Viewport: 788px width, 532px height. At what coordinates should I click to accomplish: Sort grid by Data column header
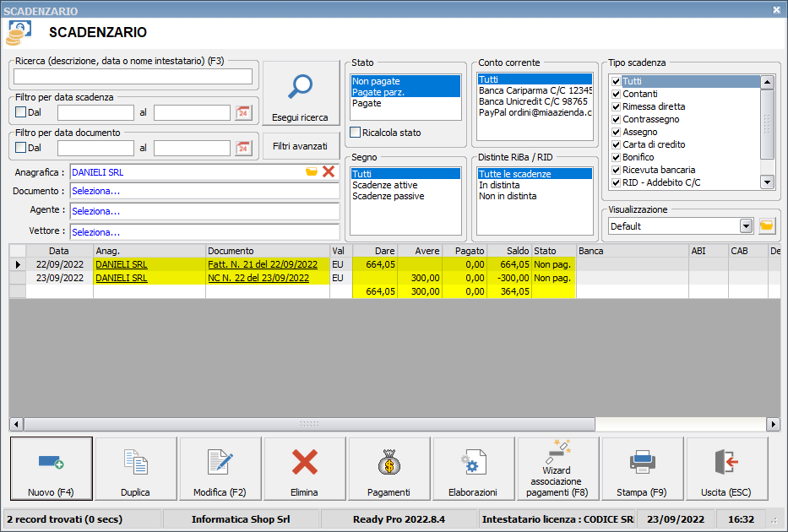(x=59, y=251)
